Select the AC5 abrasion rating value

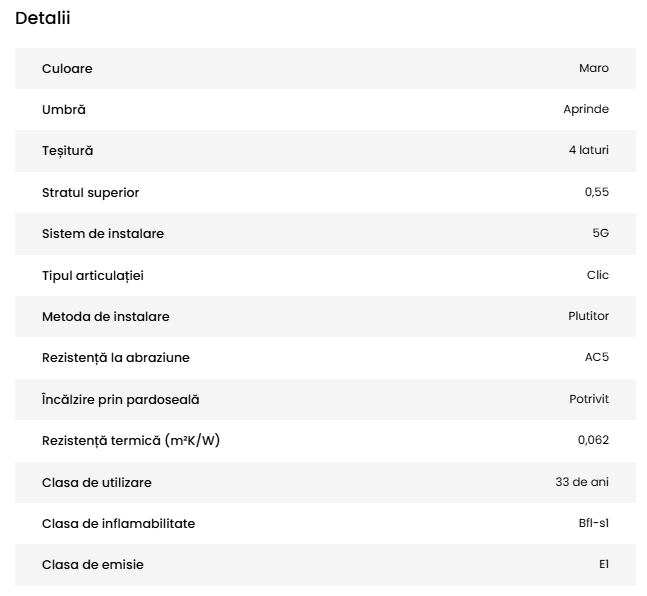tap(596, 357)
